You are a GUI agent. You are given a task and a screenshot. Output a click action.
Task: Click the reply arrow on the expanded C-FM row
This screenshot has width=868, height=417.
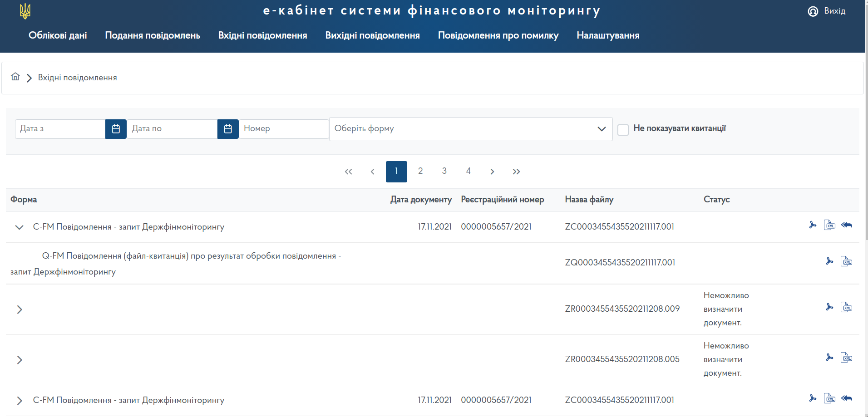846,225
